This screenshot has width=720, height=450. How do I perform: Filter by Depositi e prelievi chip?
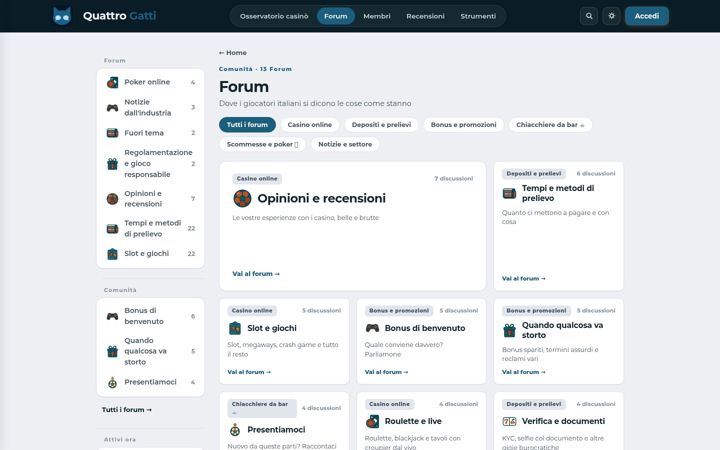[381, 125]
